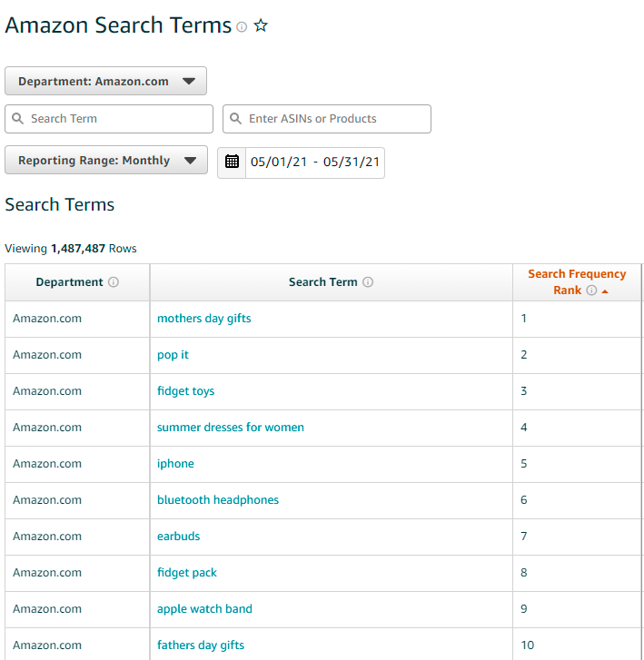
Task: Click the Search Term column info icon
Action: point(368,282)
